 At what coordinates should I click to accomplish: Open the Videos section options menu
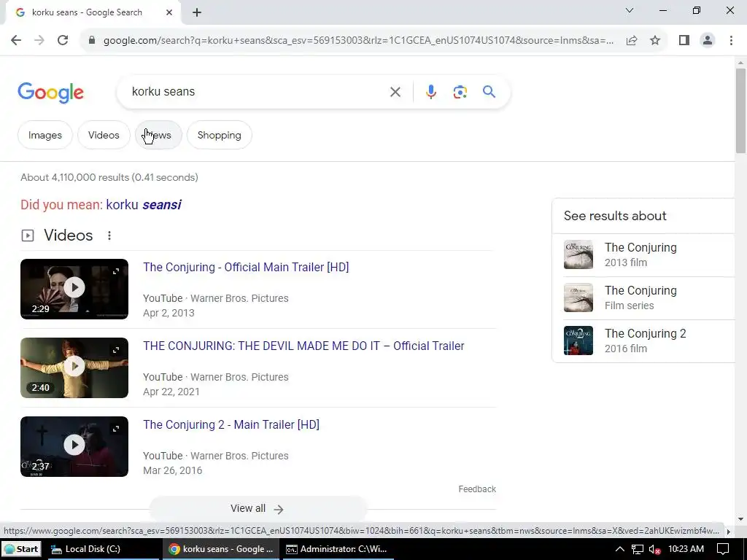coord(109,236)
